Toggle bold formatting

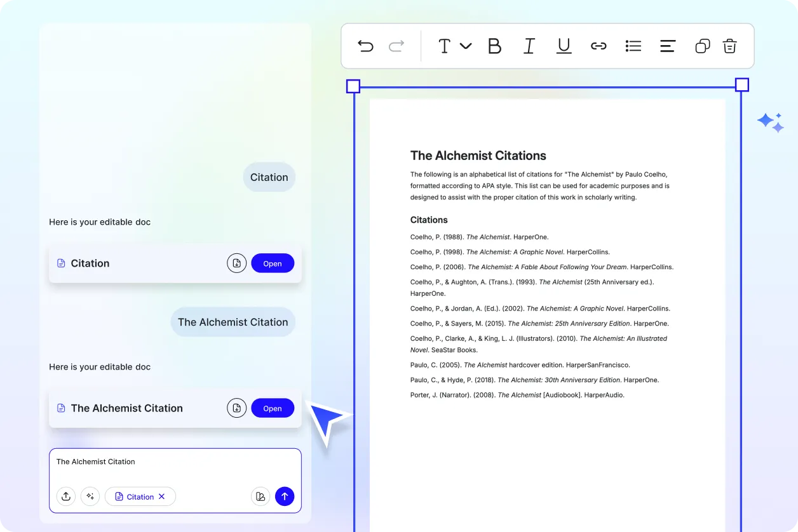pos(494,46)
